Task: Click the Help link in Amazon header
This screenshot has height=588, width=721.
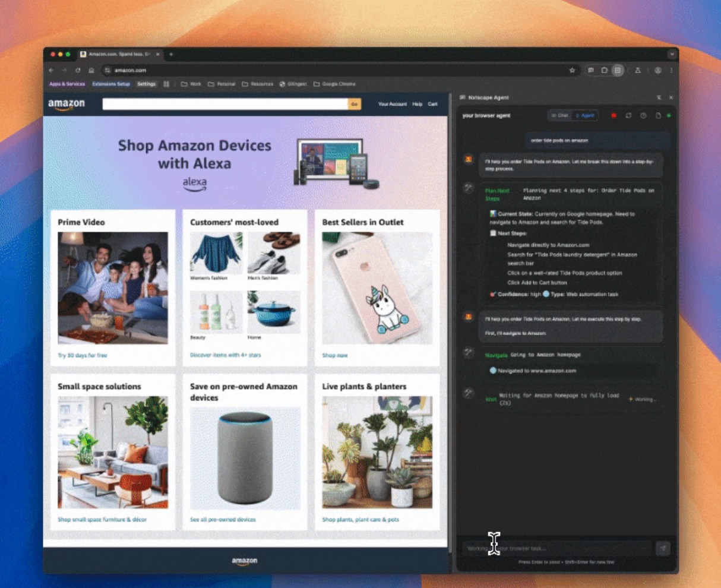Action: pos(418,104)
